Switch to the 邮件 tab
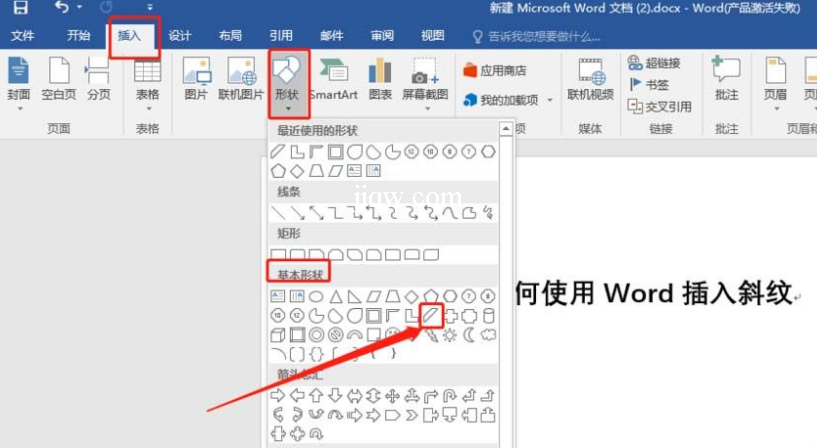Screen dimensions: 817x448 coord(331,35)
